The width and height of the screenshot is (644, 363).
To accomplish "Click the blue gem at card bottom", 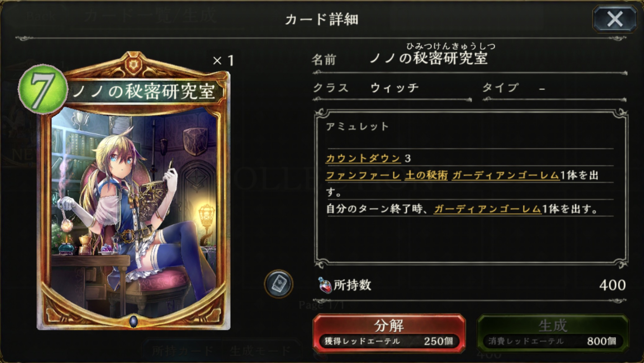I will [x=133, y=321].
